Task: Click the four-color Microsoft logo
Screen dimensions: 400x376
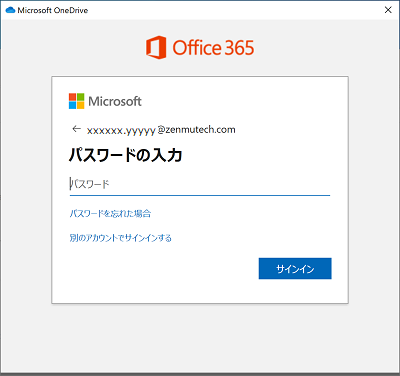Action: tap(76, 101)
